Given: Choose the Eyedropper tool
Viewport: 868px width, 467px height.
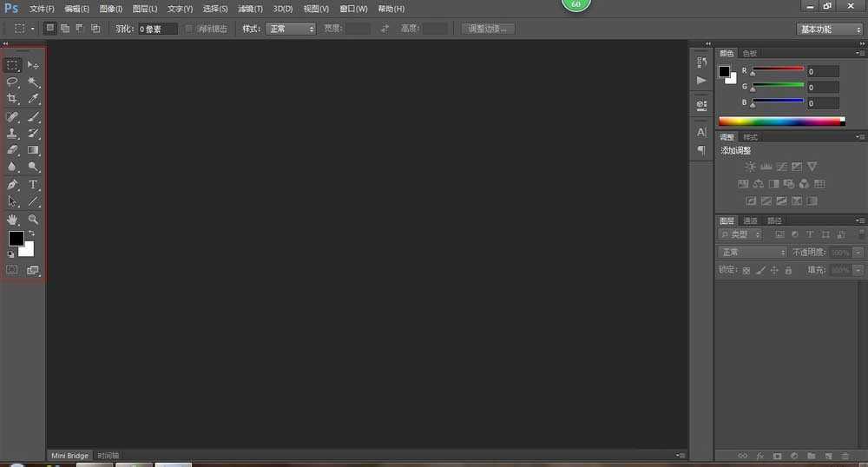Looking at the screenshot, I should click(x=34, y=99).
